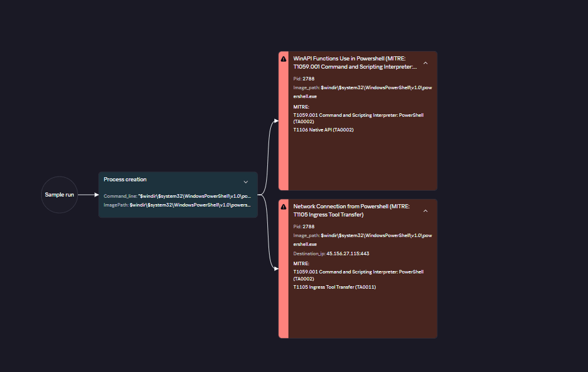Click the warning icon on WinAPI Functions card
Screen dimensions: 588x372
[284, 59]
